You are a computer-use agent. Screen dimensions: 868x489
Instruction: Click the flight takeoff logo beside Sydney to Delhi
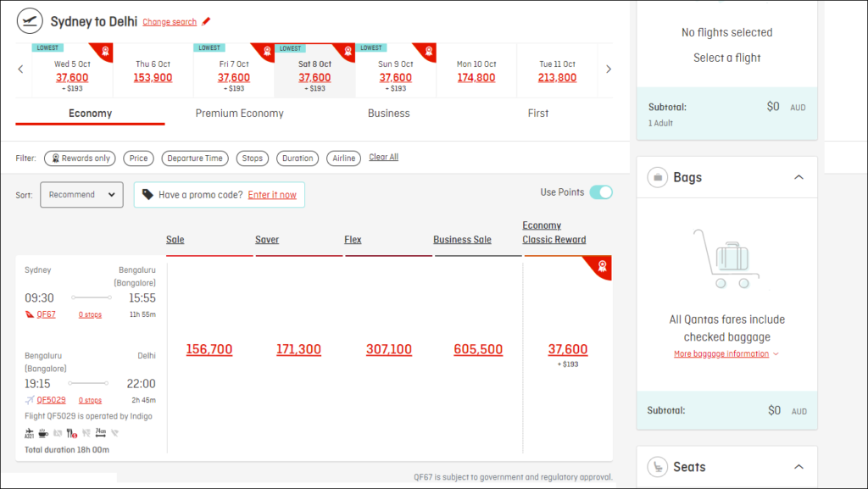(30, 19)
